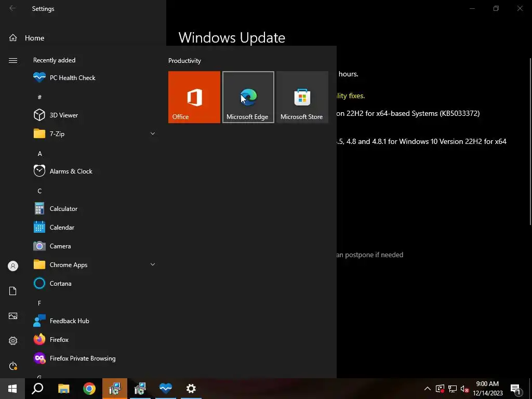Open Feedback Hub app

coord(95,321)
